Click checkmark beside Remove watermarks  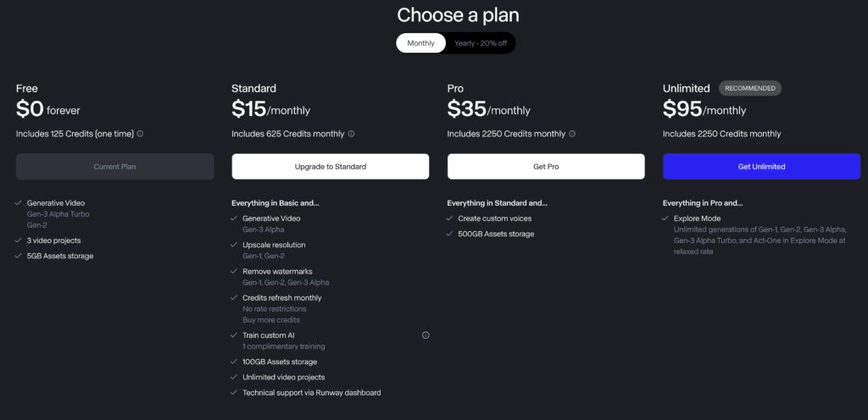[x=234, y=271]
